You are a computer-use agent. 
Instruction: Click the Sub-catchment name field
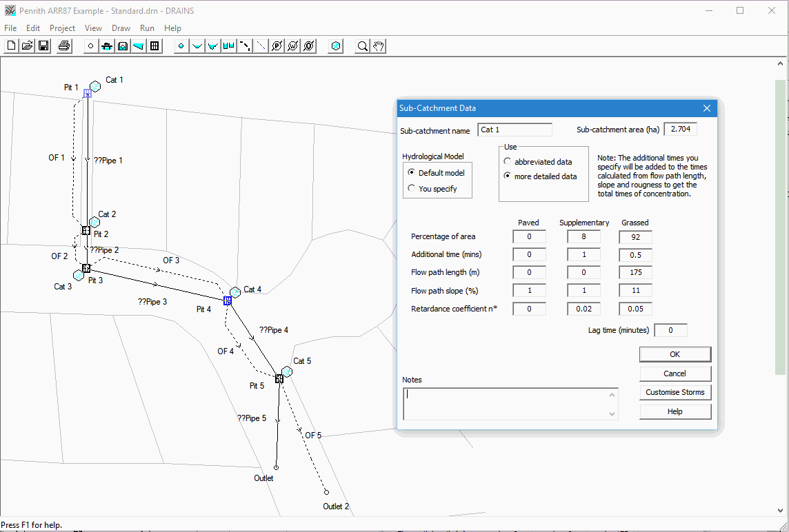[515, 130]
